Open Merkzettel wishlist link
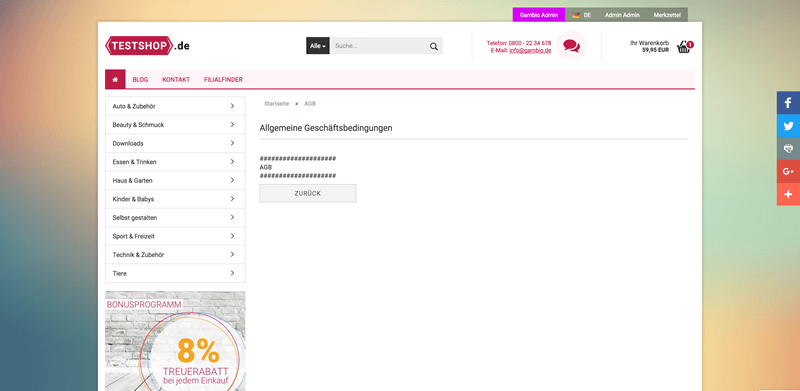The image size is (800, 391). click(667, 15)
